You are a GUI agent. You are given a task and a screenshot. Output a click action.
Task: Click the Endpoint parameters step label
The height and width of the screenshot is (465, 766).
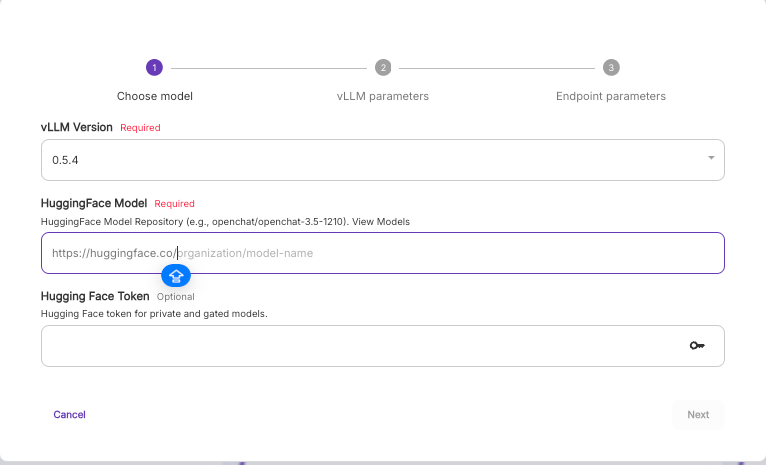coord(611,96)
